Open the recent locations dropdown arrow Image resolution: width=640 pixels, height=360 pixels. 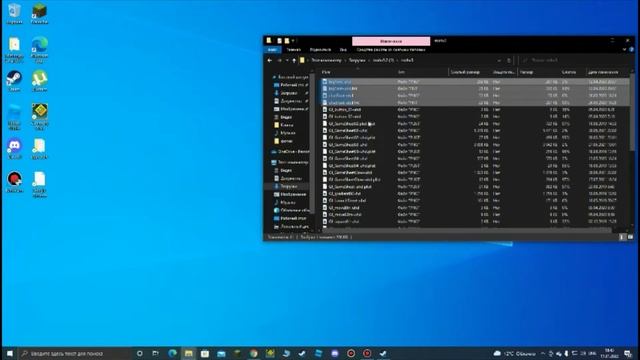[x=287, y=60]
